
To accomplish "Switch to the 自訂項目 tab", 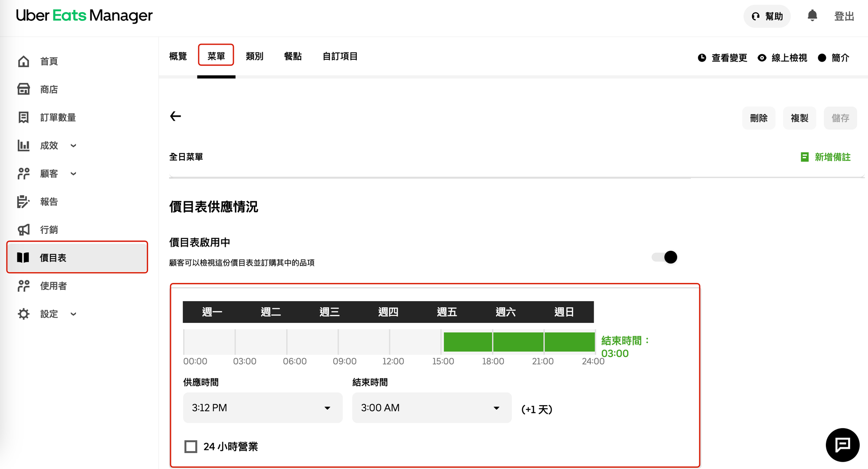I will 340,56.
